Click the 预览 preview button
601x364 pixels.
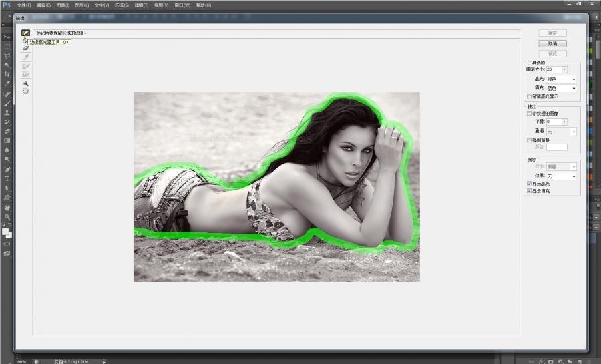552,54
